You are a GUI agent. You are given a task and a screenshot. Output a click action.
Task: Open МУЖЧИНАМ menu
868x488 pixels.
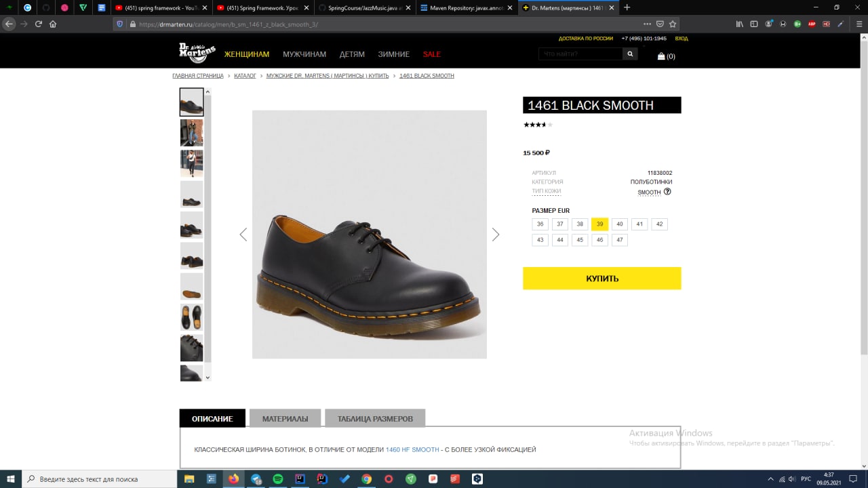[x=304, y=54]
